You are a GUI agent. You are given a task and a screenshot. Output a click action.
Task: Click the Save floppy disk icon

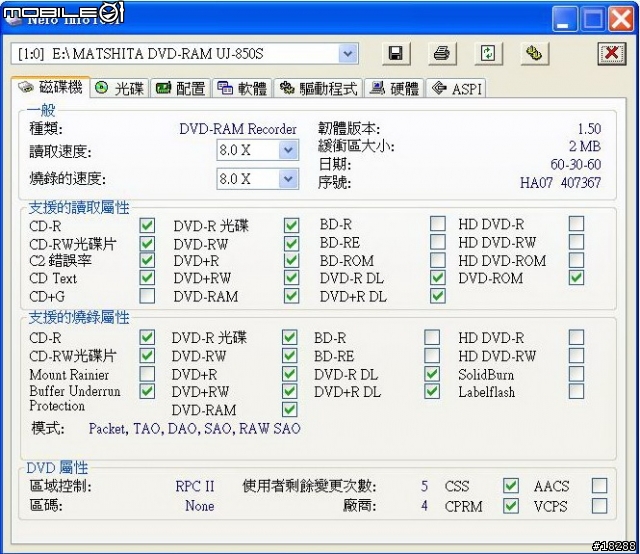coord(395,53)
